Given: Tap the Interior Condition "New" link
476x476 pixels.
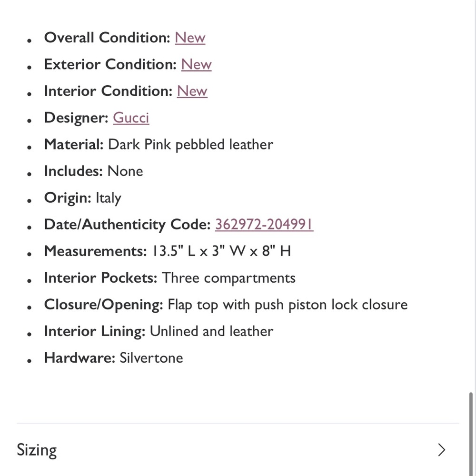Looking at the screenshot, I should pyautogui.click(x=192, y=91).
